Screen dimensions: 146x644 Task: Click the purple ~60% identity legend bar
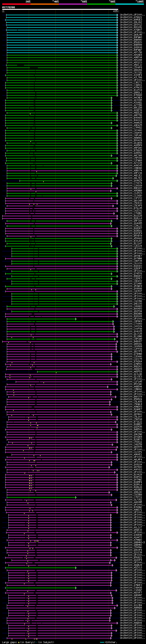[x=73, y=4]
